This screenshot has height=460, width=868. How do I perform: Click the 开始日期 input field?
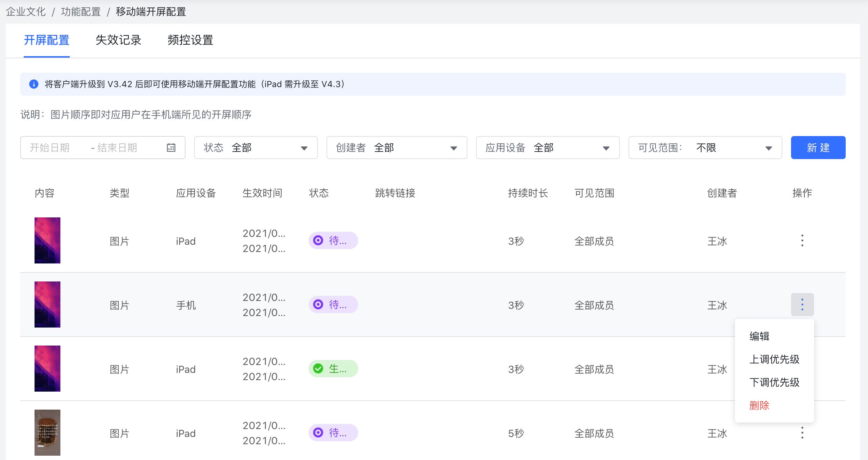click(x=50, y=148)
